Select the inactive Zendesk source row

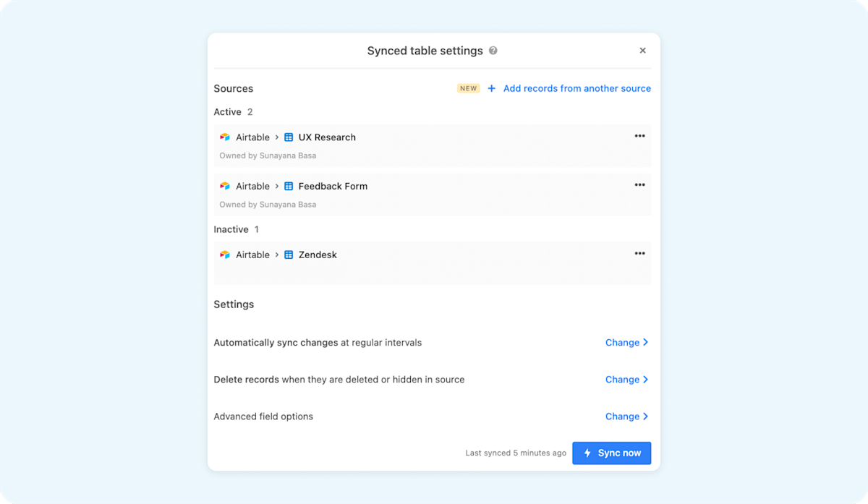(x=432, y=262)
